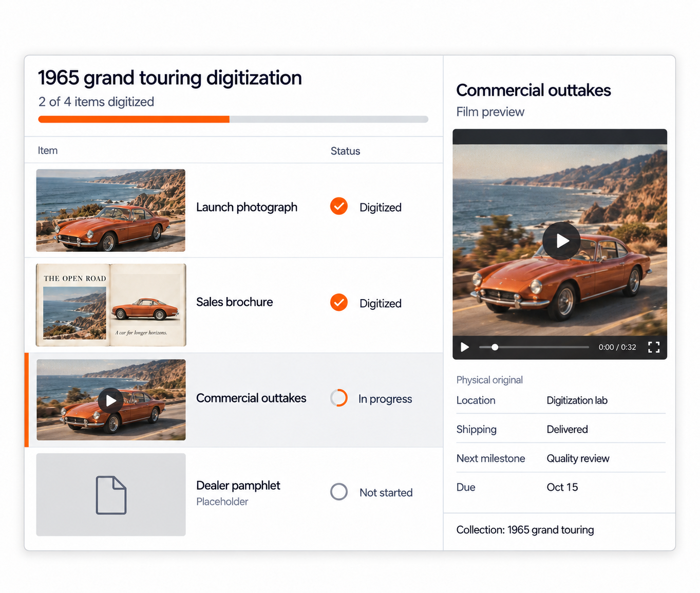Click the 'Oct 15' due date value
Viewport: 700px width, 593px height.
(562, 487)
